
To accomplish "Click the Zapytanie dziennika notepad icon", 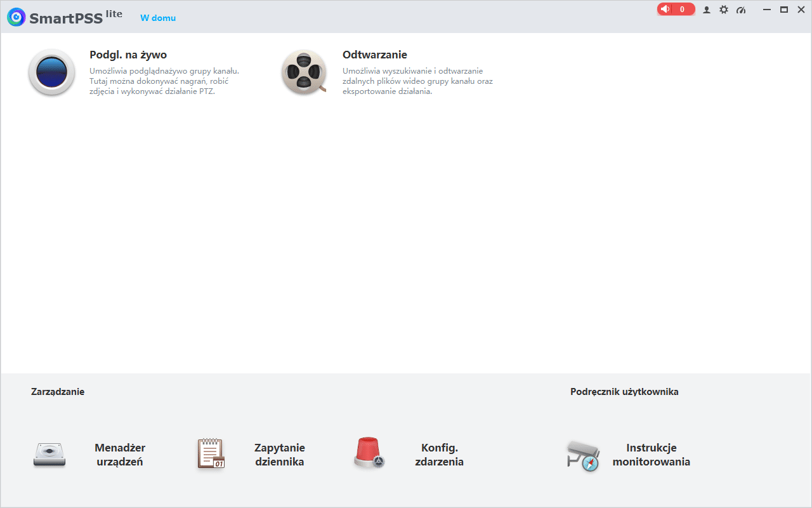I will point(211,453).
